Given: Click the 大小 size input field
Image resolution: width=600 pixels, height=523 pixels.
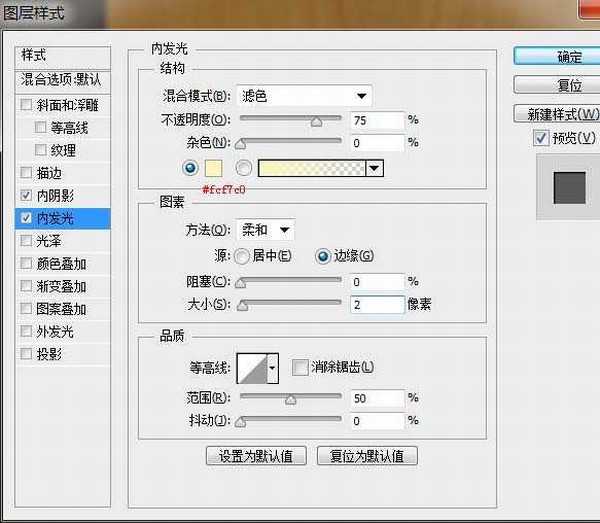Looking at the screenshot, I should 377,304.
